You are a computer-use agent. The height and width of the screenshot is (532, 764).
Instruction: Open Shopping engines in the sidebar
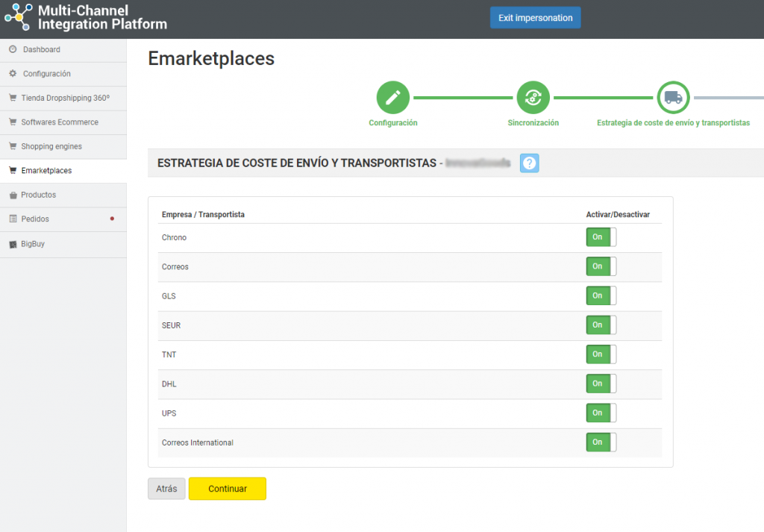[x=51, y=146]
